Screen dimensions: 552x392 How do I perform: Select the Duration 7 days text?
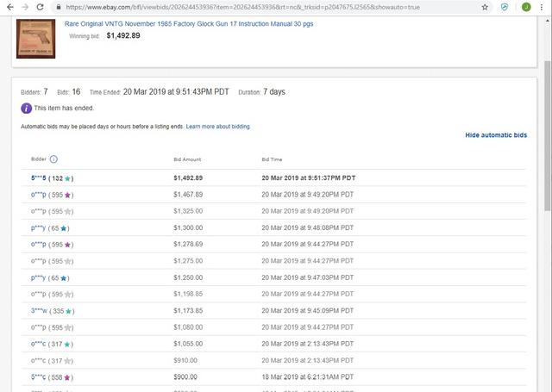point(261,92)
